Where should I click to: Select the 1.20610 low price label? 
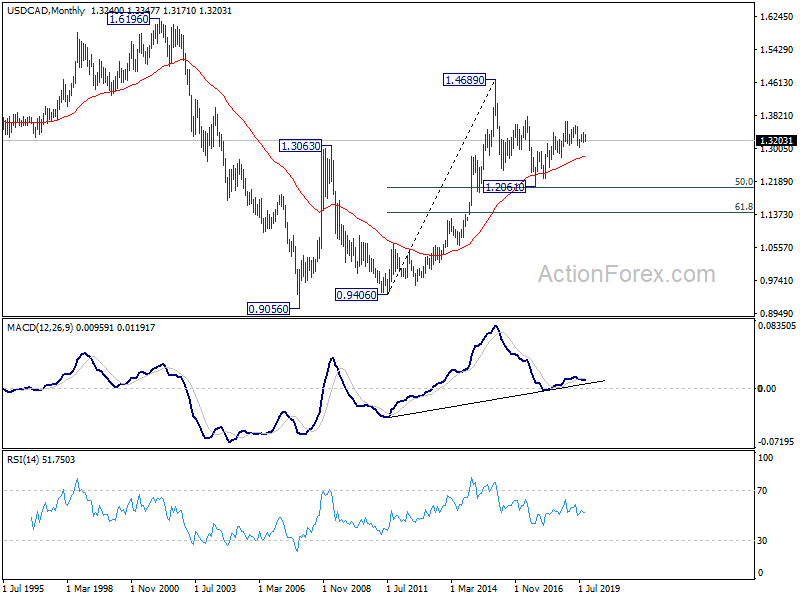[x=504, y=187]
